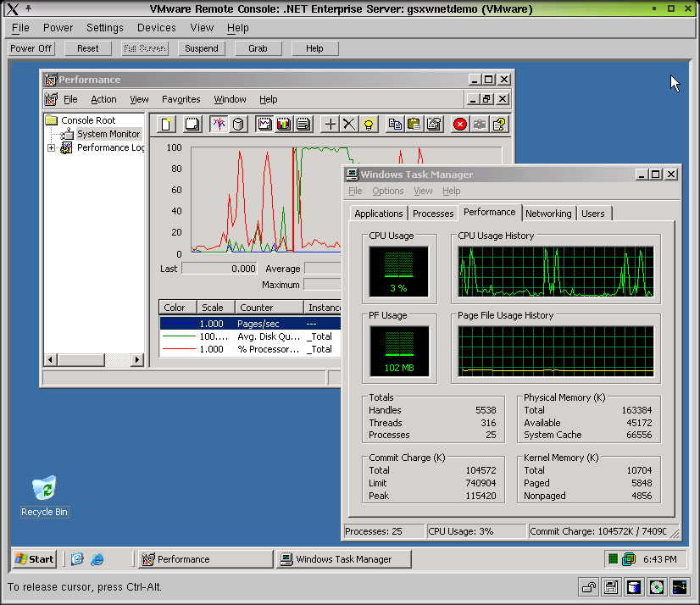Click the Paste Counter List icon
Screen dimensions: 700x605
414,124
